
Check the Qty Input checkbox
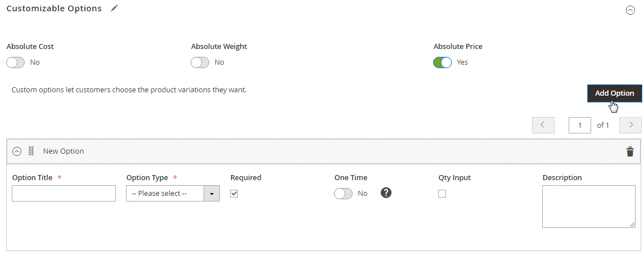pos(442,194)
